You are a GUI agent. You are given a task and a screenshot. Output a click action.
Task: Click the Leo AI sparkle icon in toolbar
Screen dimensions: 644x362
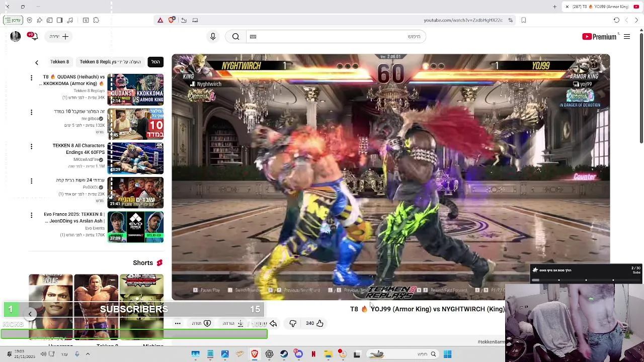(39, 20)
